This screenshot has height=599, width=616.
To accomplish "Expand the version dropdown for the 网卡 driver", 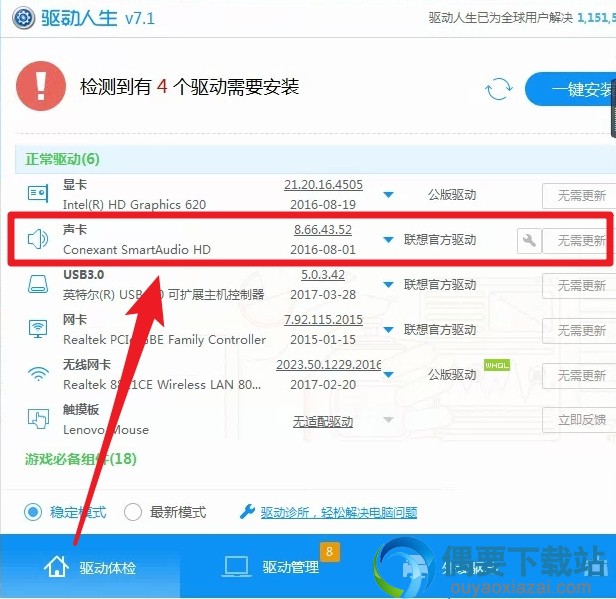I will pyautogui.click(x=388, y=330).
